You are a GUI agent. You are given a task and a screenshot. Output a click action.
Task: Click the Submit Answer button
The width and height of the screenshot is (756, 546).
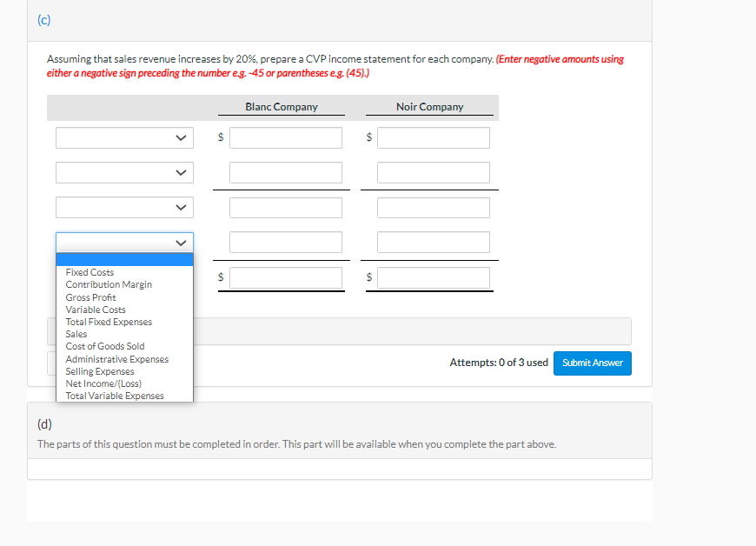592,363
